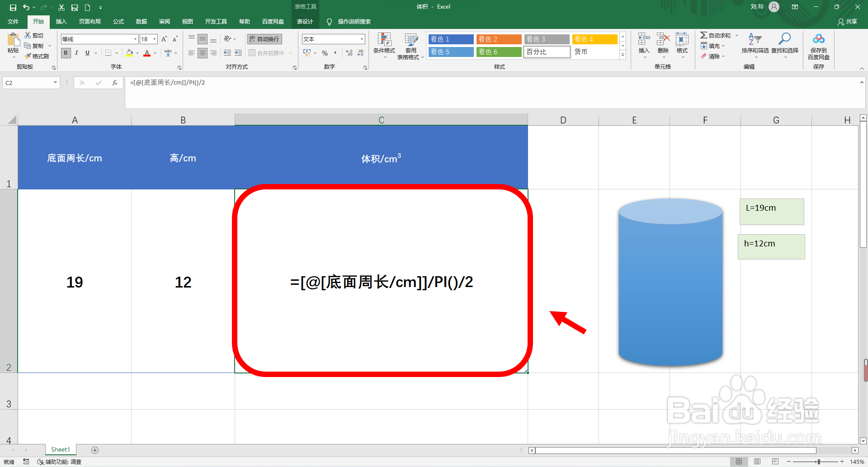Viewport: 868px width, 467px height.
Task: Click the red font color A icon
Action: click(147, 53)
